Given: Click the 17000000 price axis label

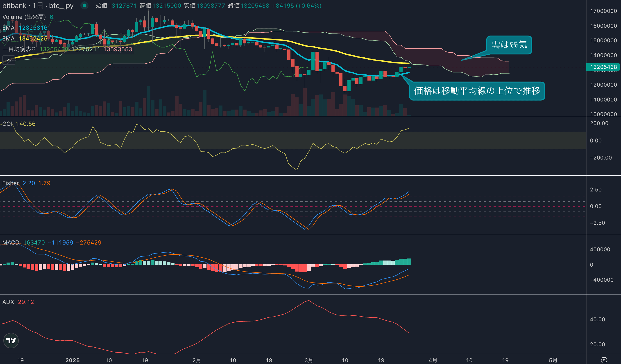Looking at the screenshot, I should (x=603, y=11).
